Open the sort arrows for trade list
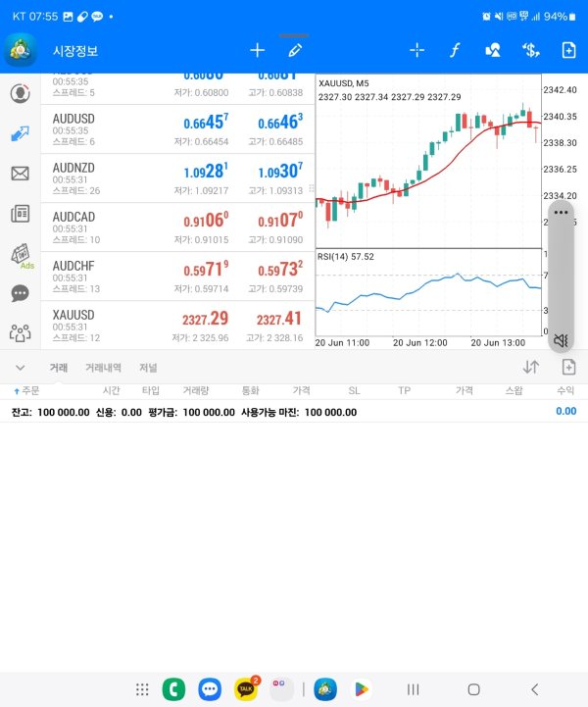The width and height of the screenshot is (588, 707). (530, 367)
